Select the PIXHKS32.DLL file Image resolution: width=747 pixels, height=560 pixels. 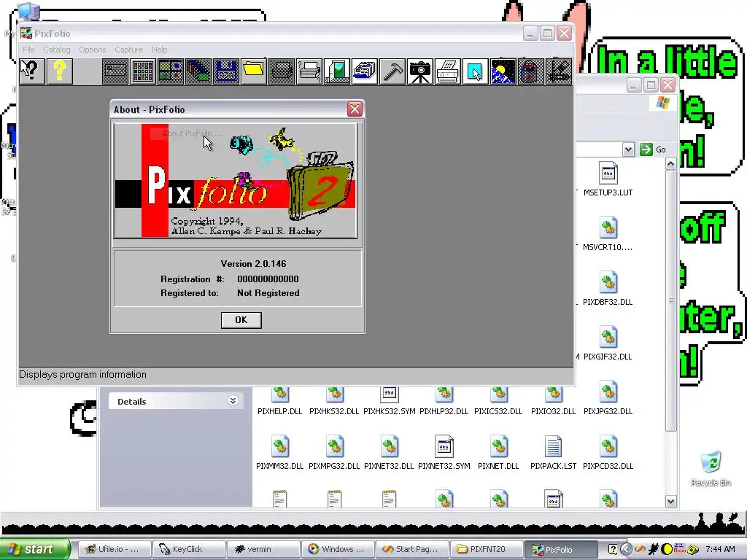pyautogui.click(x=334, y=401)
